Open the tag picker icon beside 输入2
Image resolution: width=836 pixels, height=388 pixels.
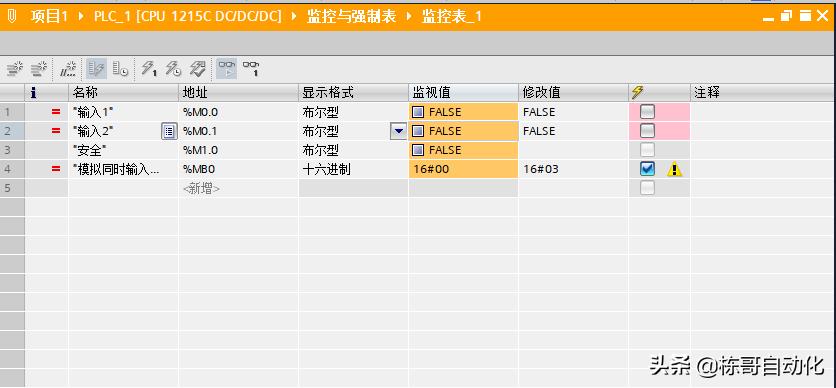[169, 131]
